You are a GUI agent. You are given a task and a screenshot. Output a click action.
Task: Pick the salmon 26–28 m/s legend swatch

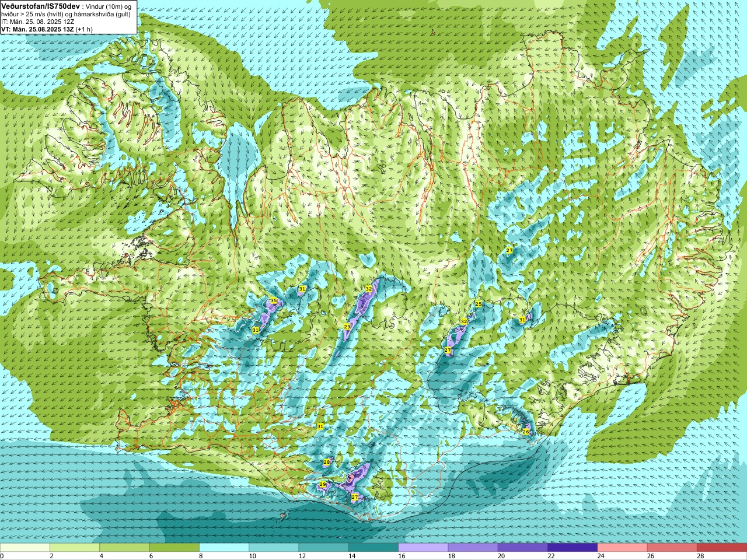[x=672, y=548]
